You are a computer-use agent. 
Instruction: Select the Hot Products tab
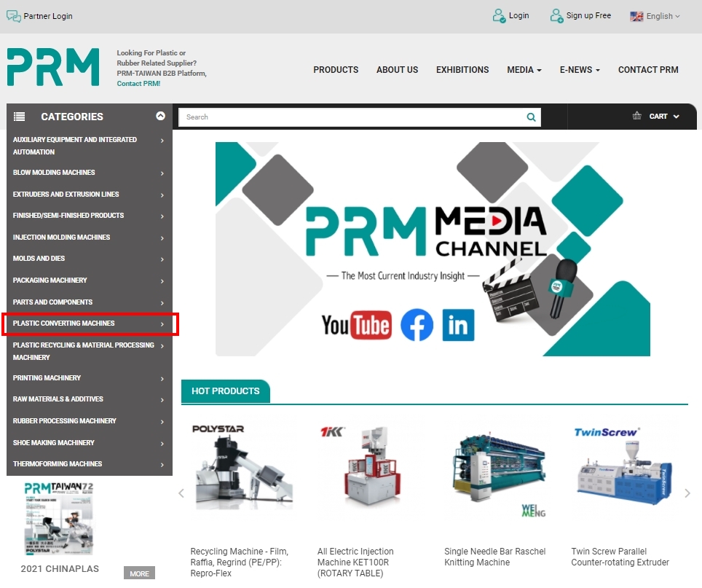click(226, 391)
